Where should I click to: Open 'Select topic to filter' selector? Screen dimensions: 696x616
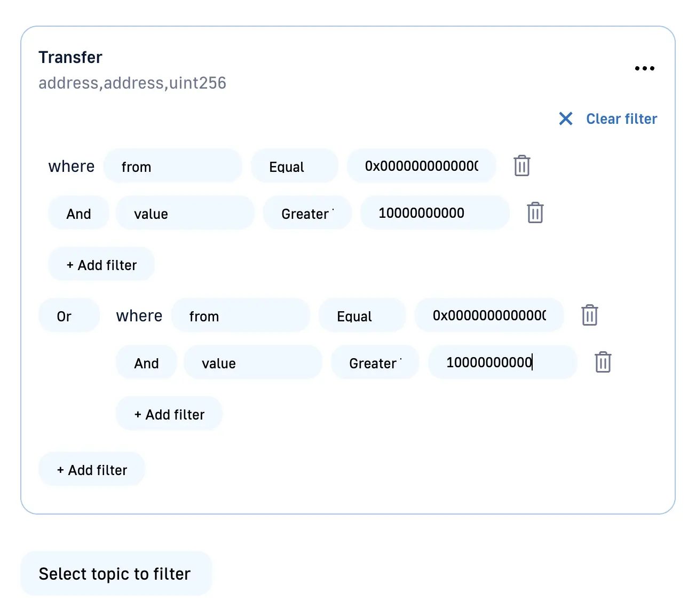tap(116, 574)
